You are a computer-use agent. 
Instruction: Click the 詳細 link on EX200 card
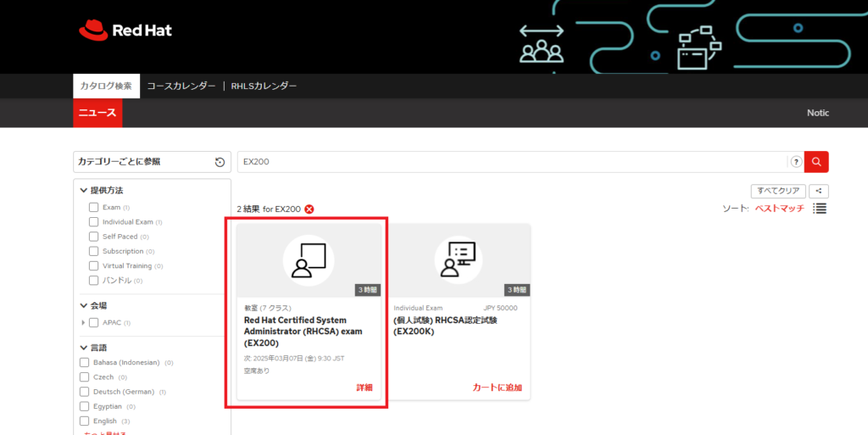pyautogui.click(x=364, y=388)
